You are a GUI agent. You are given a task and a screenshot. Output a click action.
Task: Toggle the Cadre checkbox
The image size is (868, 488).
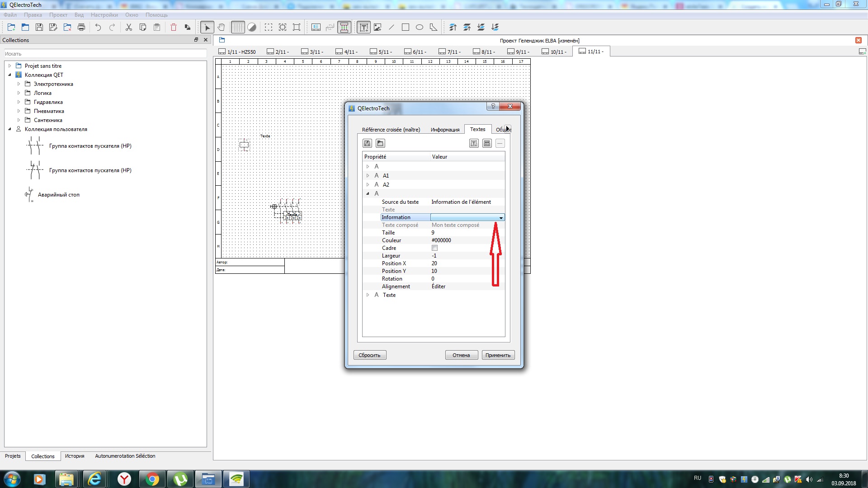(x=434, y=248)
